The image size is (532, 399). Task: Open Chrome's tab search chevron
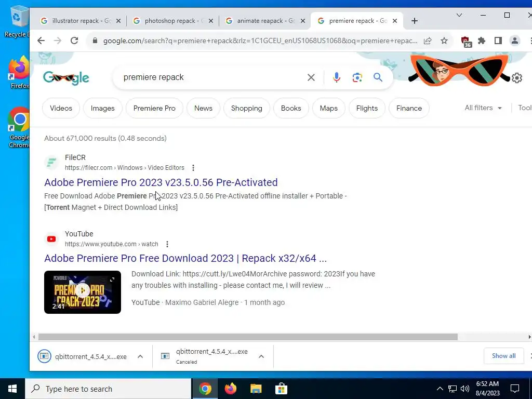tap(459, 15)
